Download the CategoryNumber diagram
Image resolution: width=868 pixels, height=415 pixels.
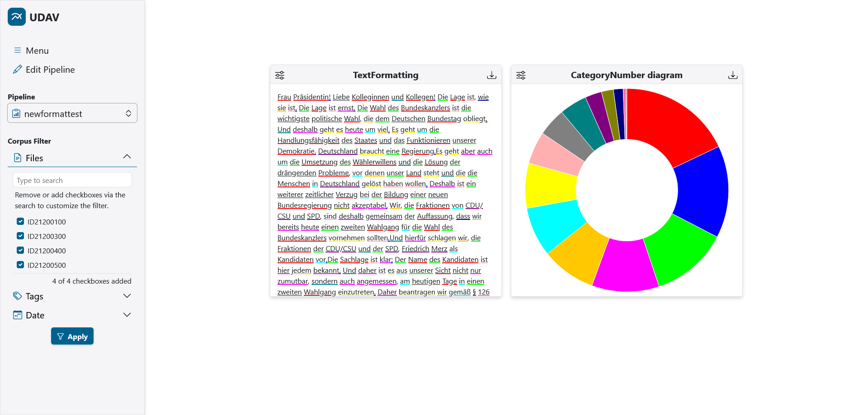point(732,75)
